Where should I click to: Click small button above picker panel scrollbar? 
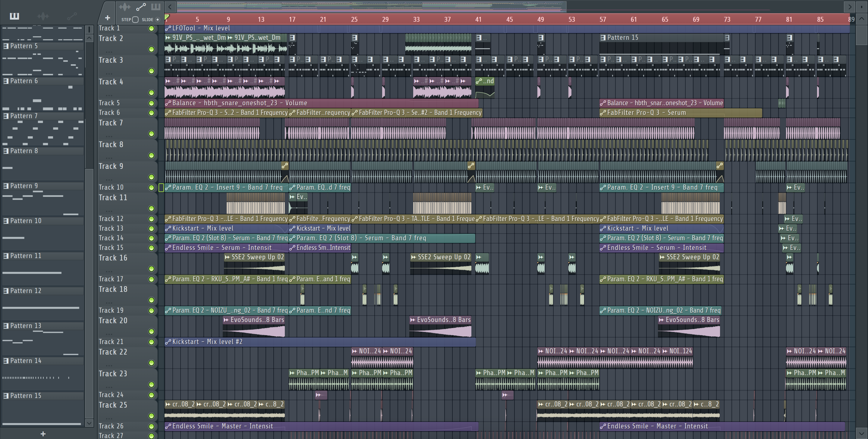[89, 30]
